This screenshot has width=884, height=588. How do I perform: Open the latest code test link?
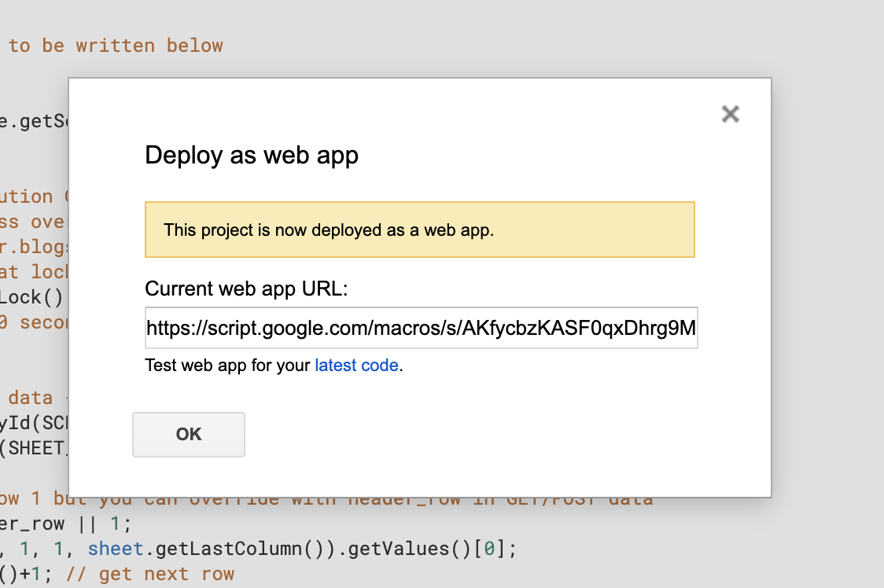pyautogui.click(x=356, y=366)
